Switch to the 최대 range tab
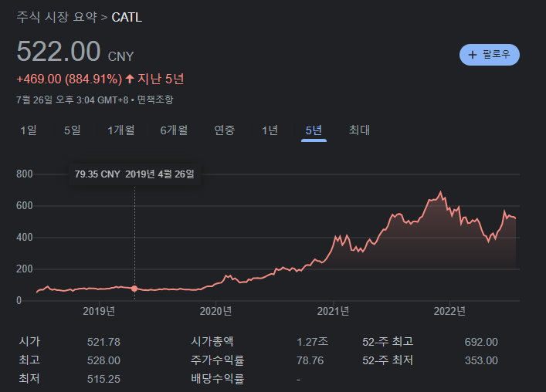The image size is (546, 392). coord(359,130)
